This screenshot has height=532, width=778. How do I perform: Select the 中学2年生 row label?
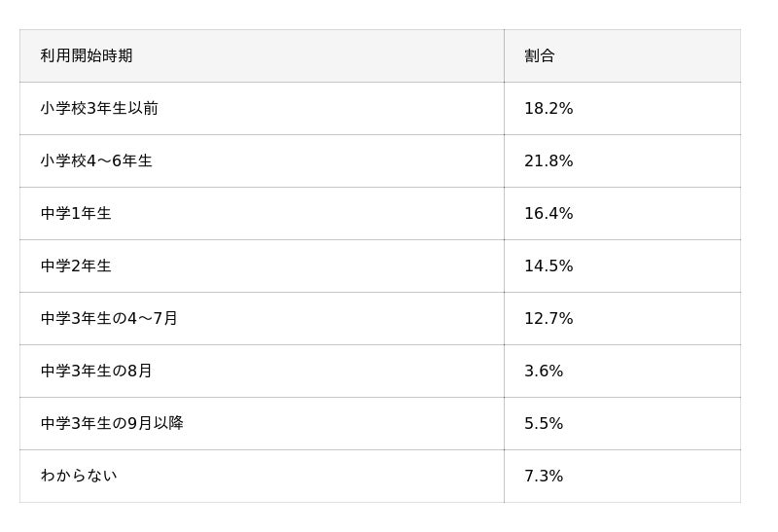coord(76,266)
